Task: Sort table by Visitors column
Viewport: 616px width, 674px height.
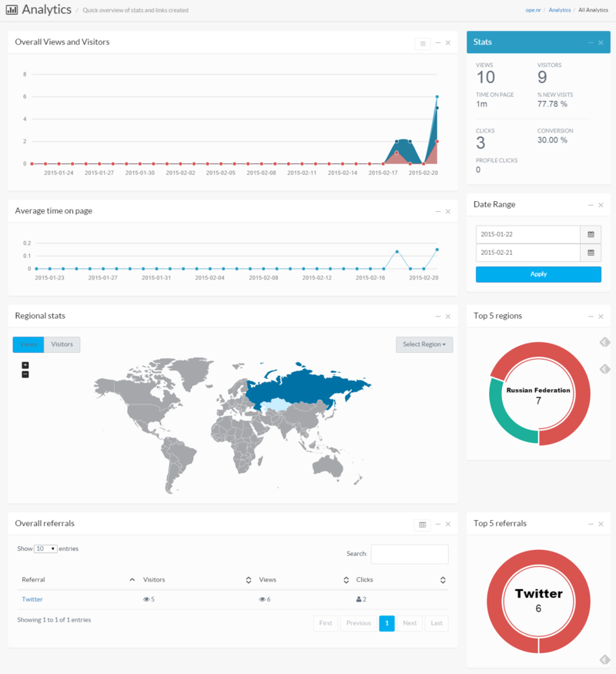Action: click(196, 580)
